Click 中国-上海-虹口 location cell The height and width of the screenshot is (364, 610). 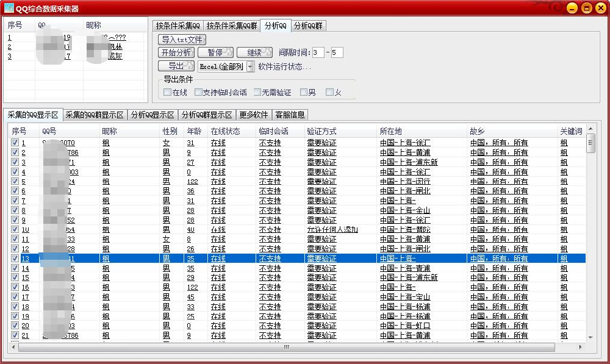(x=405, y=326)
